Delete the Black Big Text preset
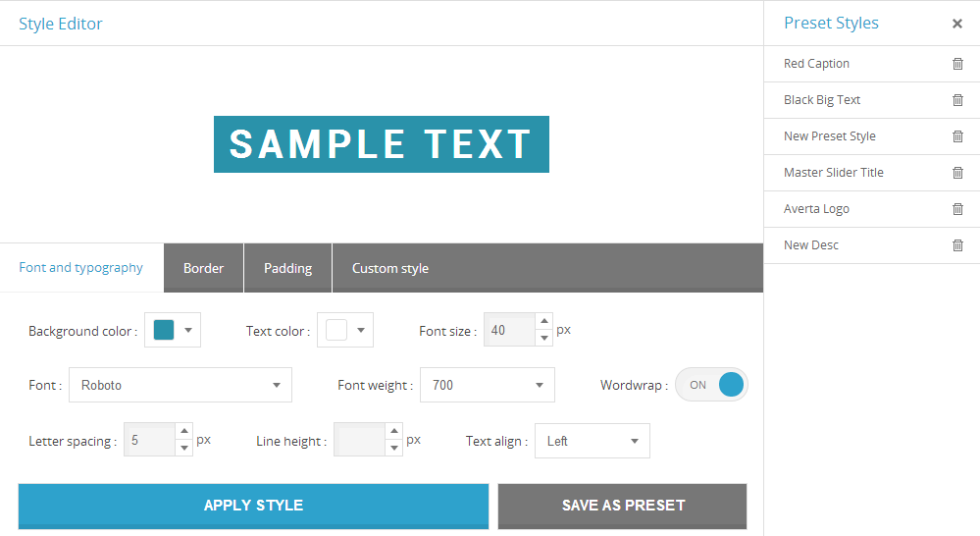Image resolution: width=980 pixels, height=536 pixels. pos(957,100)
